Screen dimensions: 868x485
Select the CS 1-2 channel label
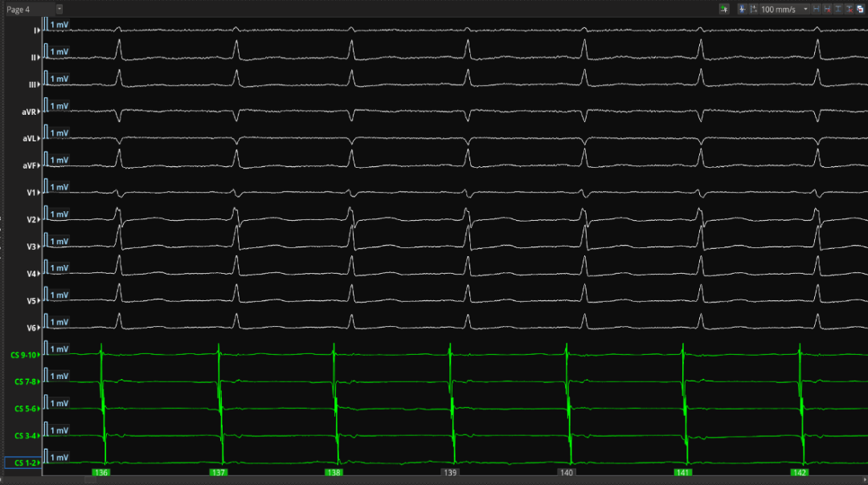click(22, 463)
